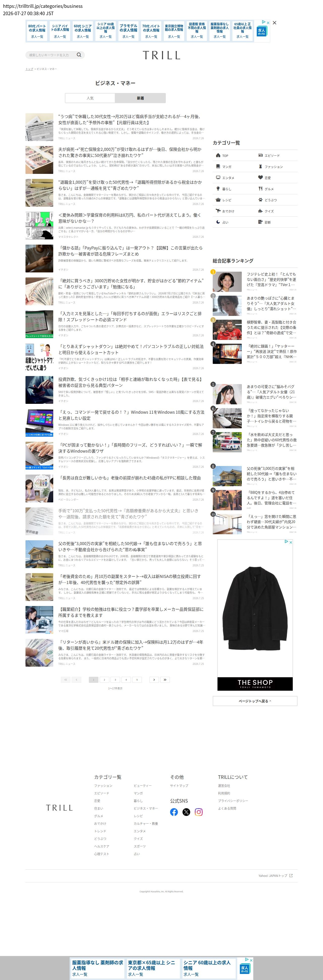Close the top banner ad
The image size is (323, 980).
[275, 23]
